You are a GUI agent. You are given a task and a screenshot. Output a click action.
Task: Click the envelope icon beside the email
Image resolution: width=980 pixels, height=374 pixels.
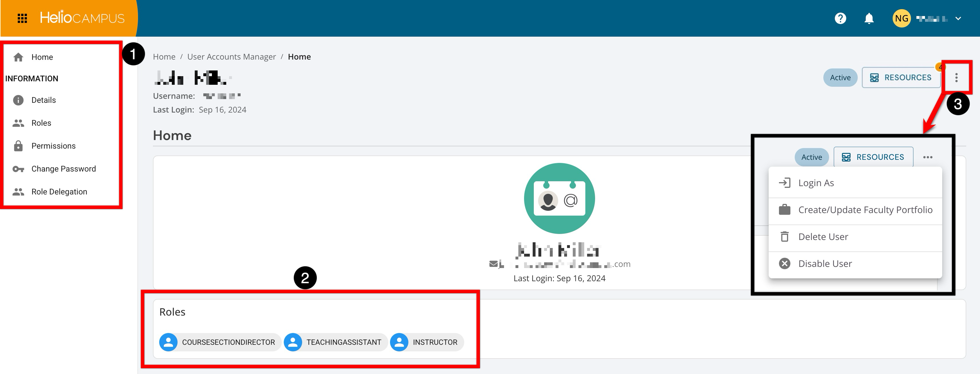(493, 264)
